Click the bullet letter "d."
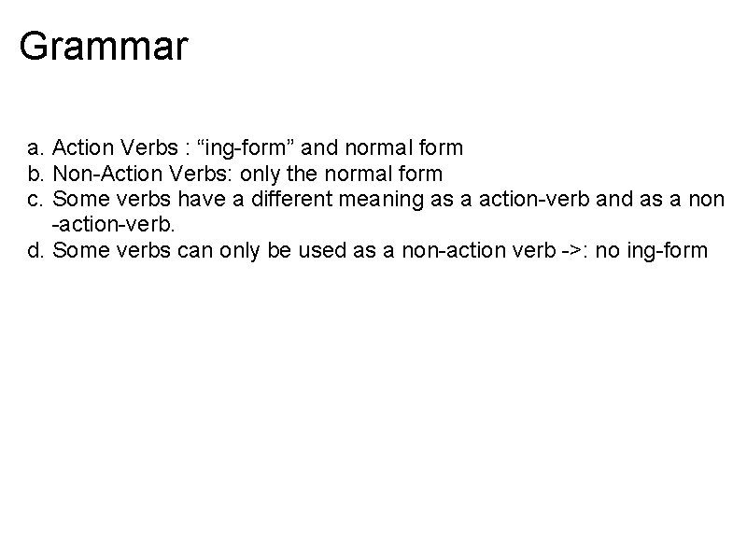 click(36, 250)
